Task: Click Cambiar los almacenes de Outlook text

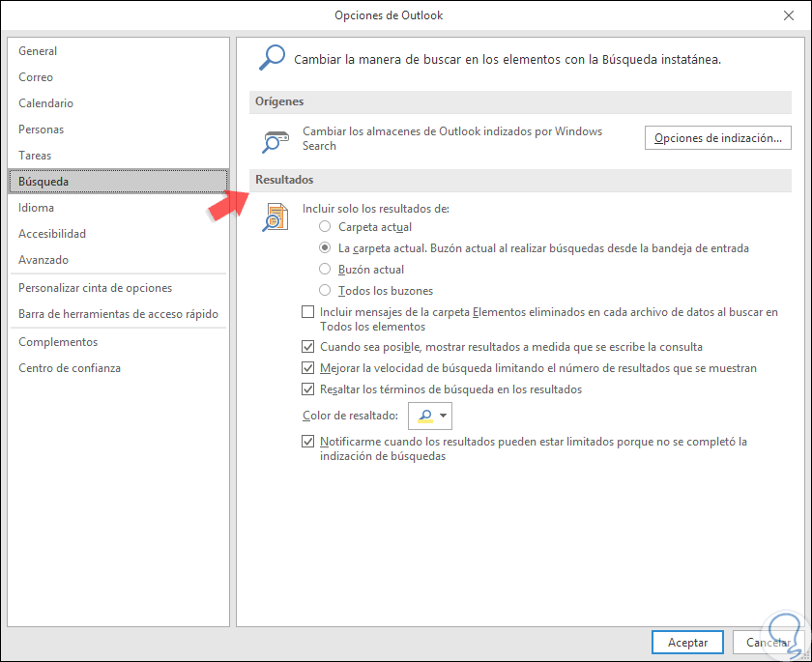Action: point(452,138)
